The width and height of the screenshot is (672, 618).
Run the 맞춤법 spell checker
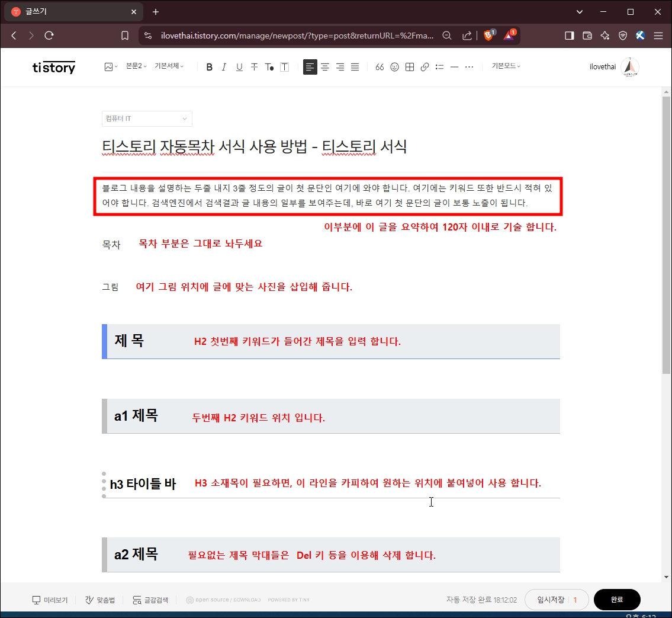(99, 600)
